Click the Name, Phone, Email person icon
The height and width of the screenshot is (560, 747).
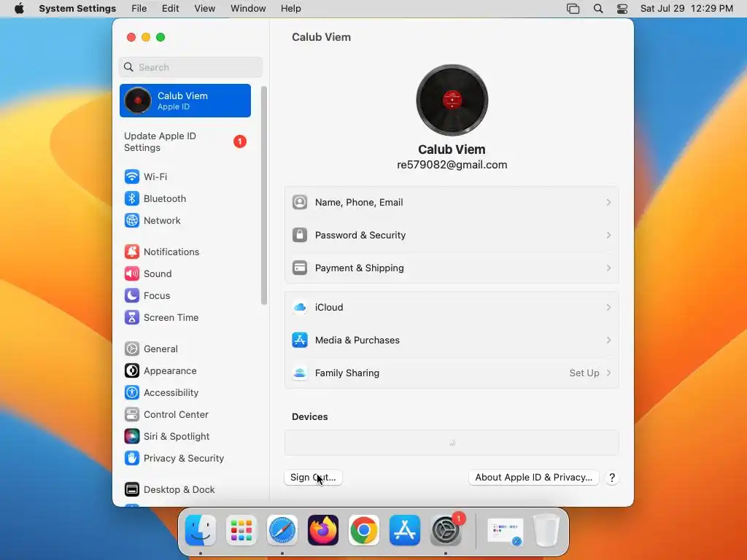300,203
